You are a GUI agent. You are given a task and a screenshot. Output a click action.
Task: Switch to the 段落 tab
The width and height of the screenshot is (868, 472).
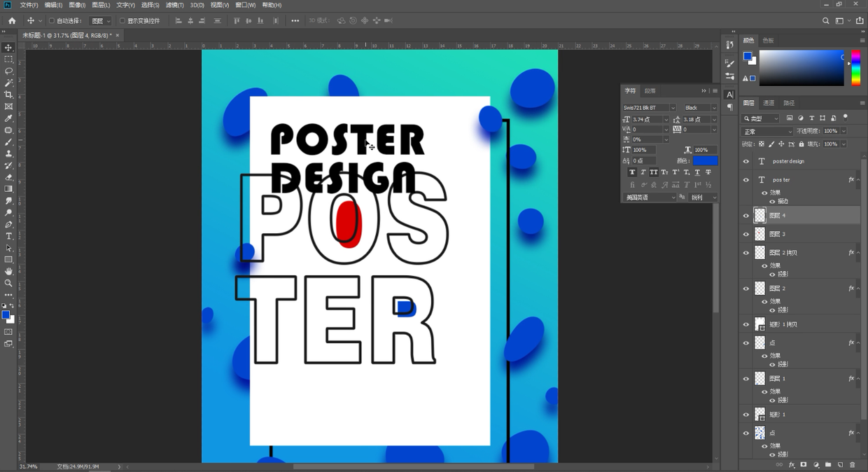(650, 91)
